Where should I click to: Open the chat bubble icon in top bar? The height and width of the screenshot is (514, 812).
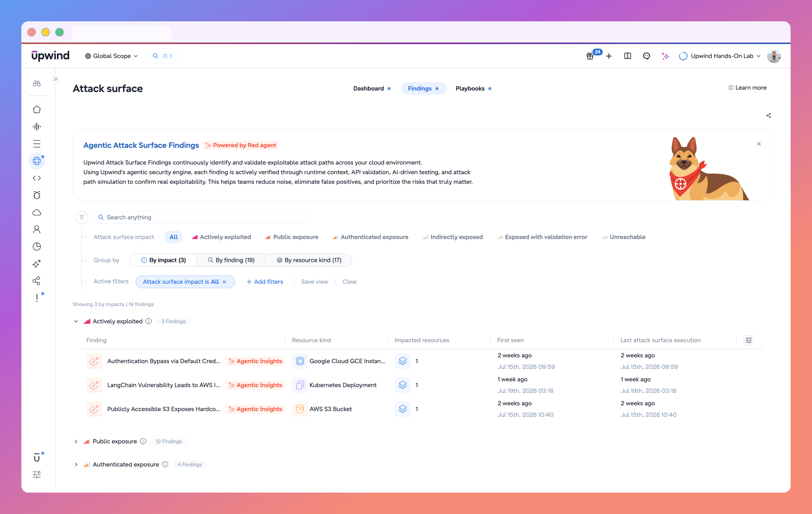[647, 56]
